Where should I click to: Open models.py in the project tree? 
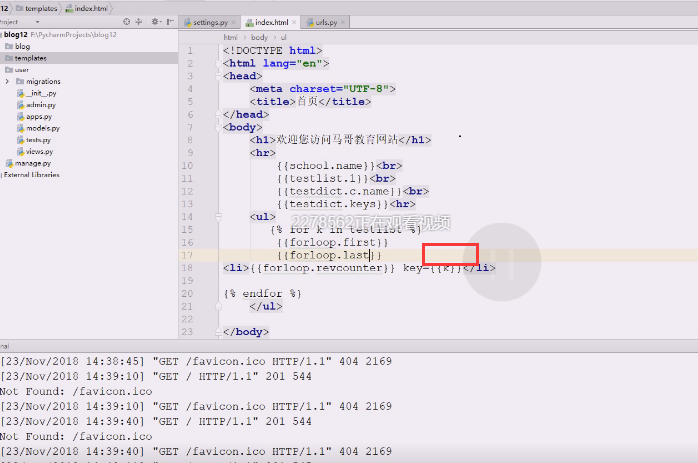coord(43,128)
